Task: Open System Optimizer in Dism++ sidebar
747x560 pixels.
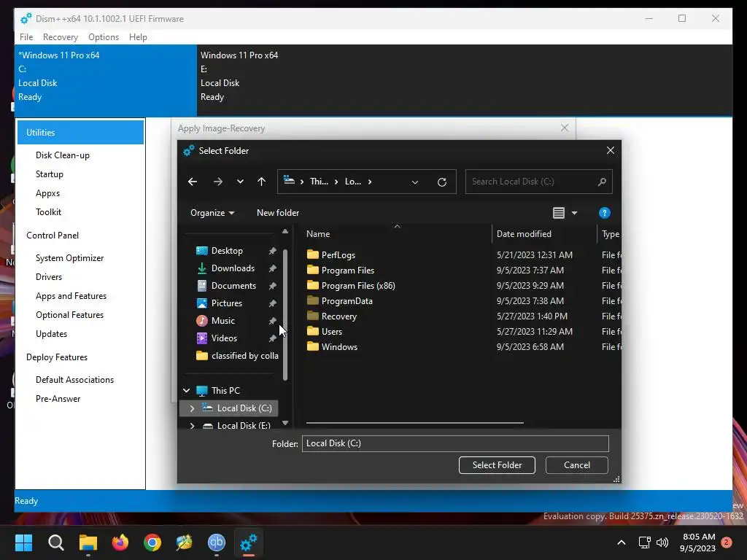Action: (69, 258)
